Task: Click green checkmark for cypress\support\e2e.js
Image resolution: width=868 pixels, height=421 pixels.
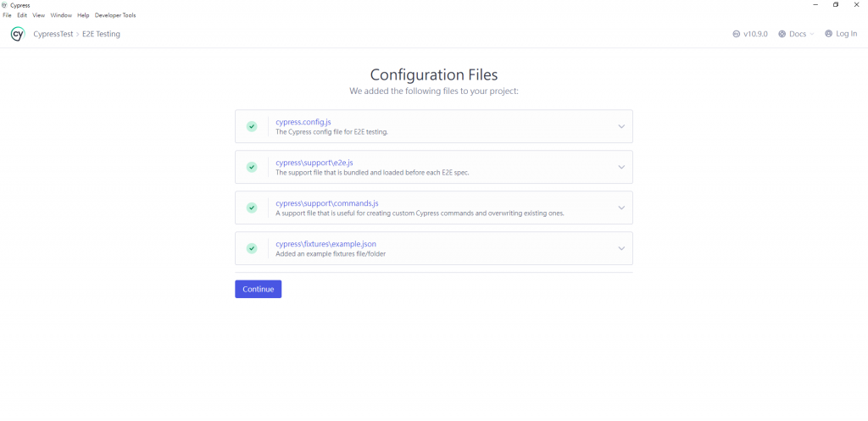Action: (252, 167)
